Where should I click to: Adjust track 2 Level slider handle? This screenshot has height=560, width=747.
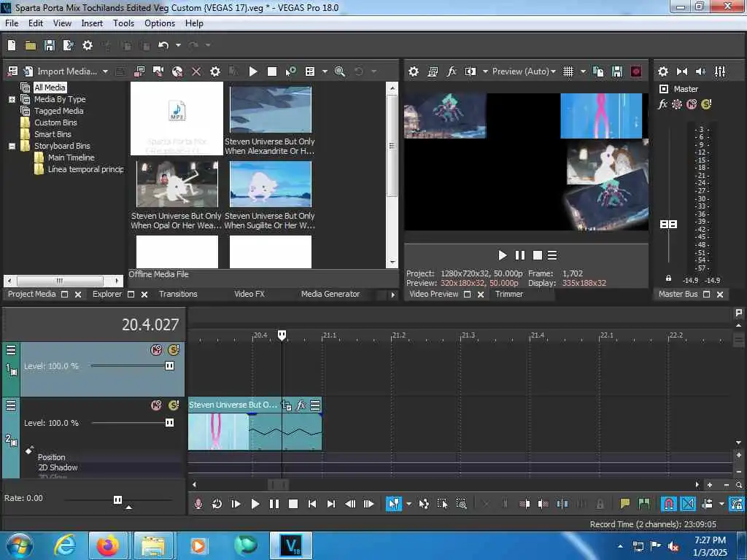coord(169,423)
